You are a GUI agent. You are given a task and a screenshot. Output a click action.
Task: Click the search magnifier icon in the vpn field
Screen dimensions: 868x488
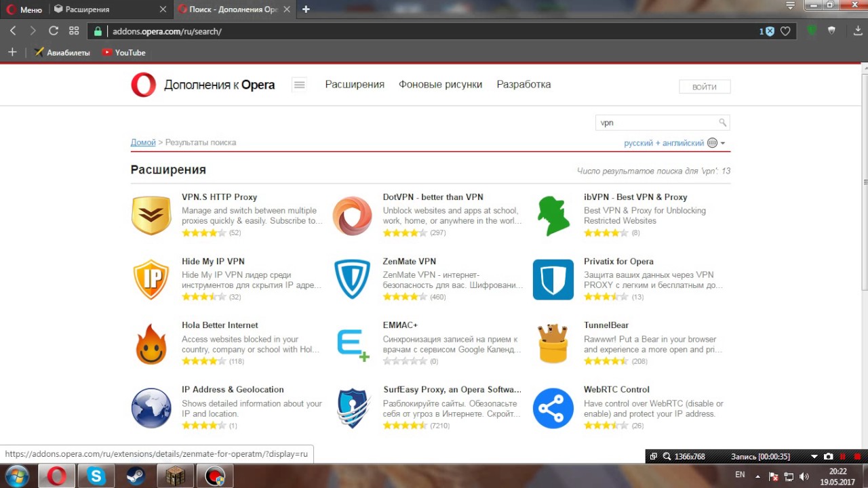pyautogui.click(x=723, y=123)
